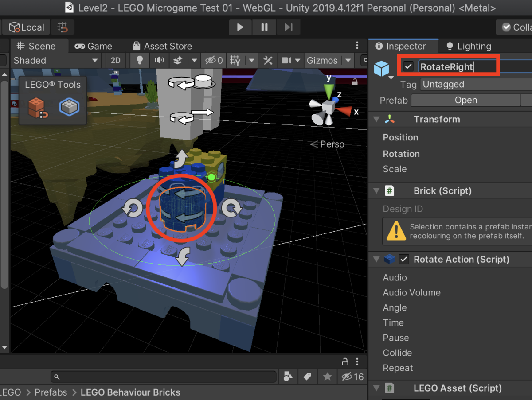Click the Collide property label
The width and height of the screenshot is (532, 400).
[x=397, y=353]
